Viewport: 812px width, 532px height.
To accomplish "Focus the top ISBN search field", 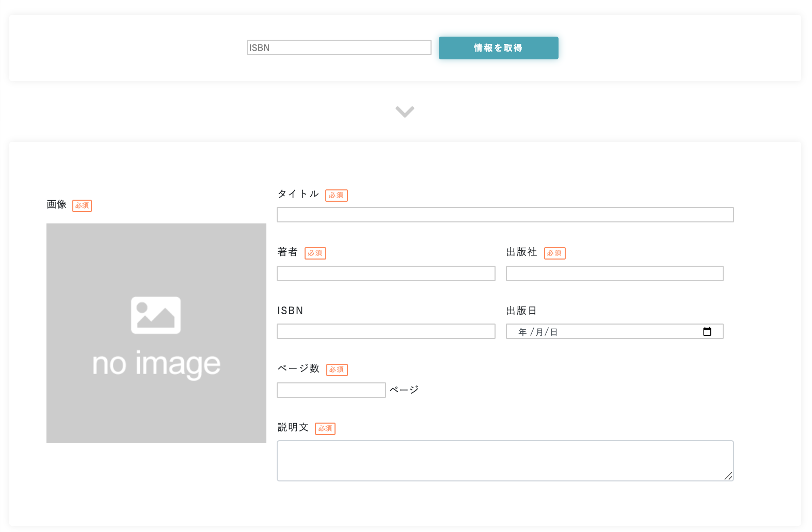I will [339, 47].
